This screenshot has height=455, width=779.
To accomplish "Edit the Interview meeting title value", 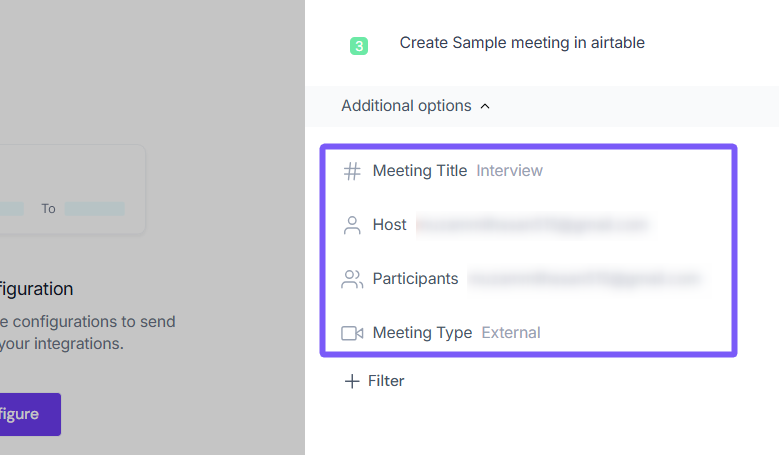I will coord(509,171).
